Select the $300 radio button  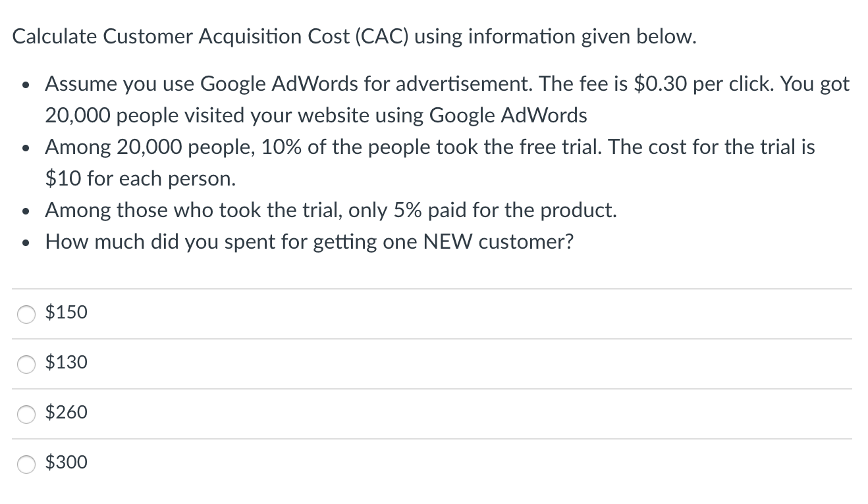coord(26,464)
